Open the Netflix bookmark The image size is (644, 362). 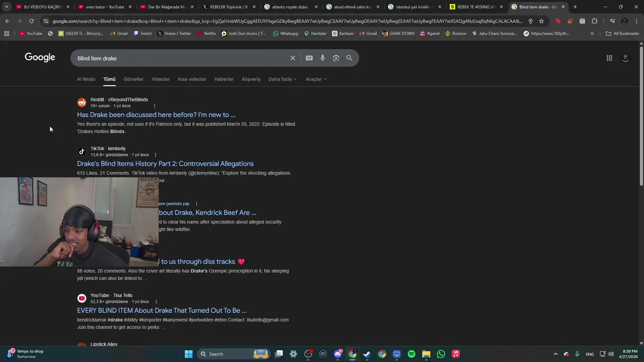click(206, 33)
